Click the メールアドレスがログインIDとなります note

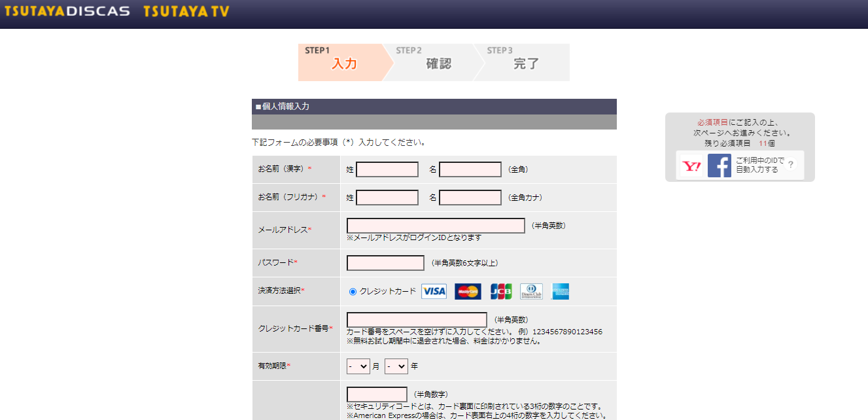coord(414,237)
